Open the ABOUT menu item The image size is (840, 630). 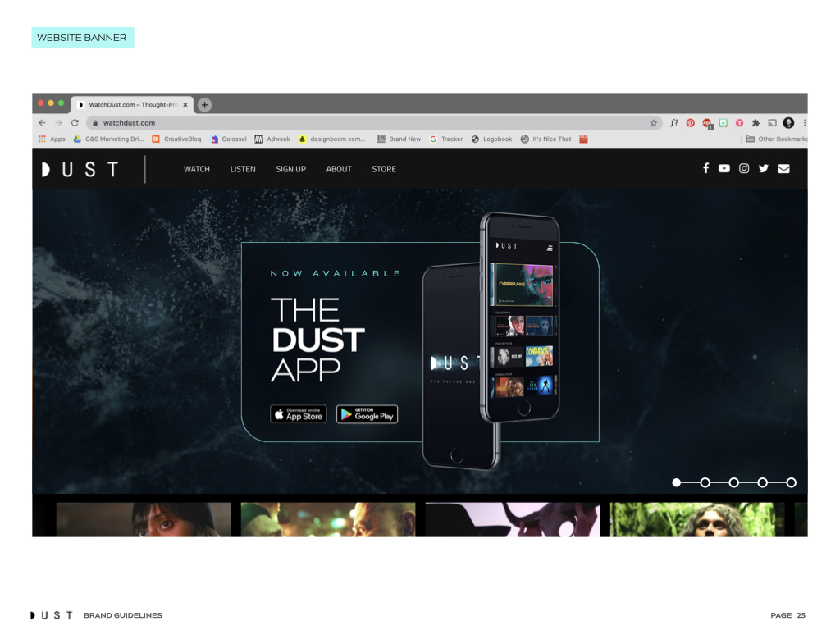pos(339,169)
